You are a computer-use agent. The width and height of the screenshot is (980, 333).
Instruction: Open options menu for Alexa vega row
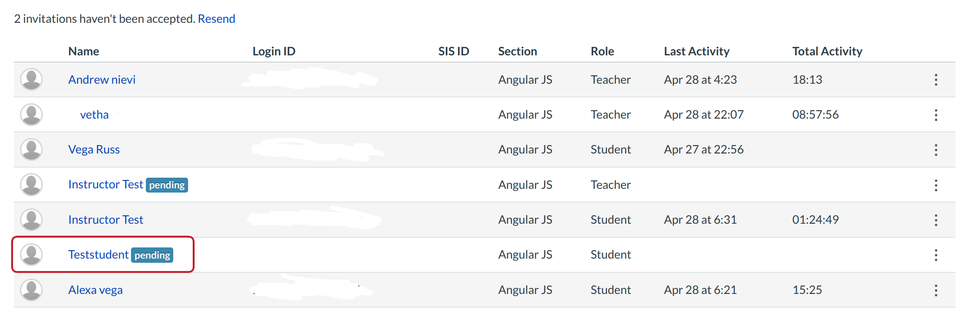tap(936, 290)
